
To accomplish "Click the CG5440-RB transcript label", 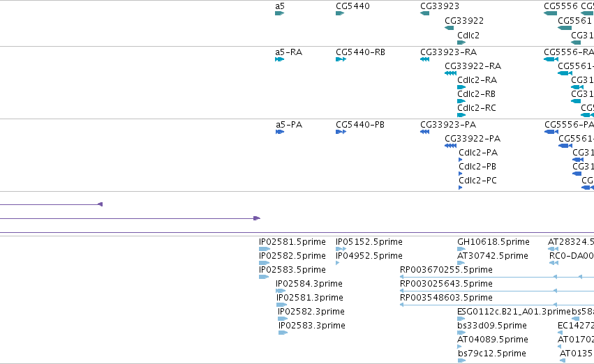I will 360,52.
